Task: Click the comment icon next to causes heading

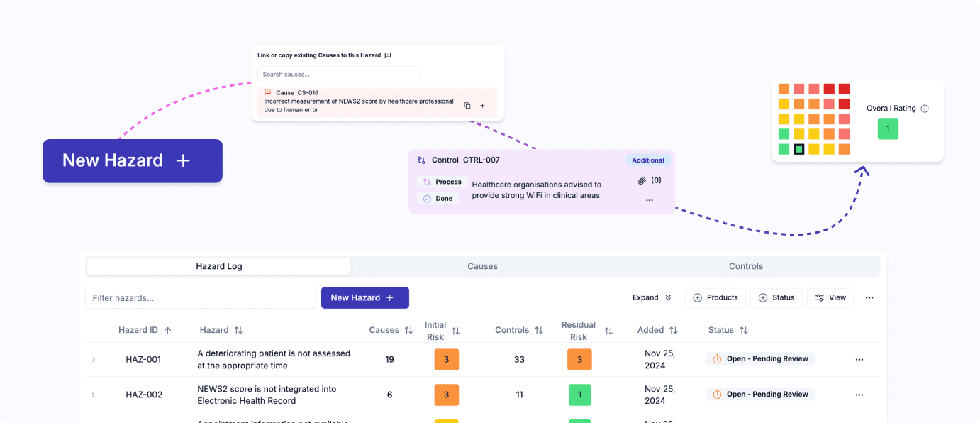Action: point(388,55)
